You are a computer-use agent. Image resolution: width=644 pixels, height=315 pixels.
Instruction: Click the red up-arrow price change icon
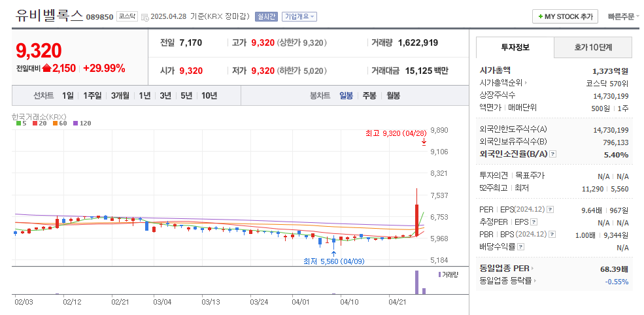[46, 69]
